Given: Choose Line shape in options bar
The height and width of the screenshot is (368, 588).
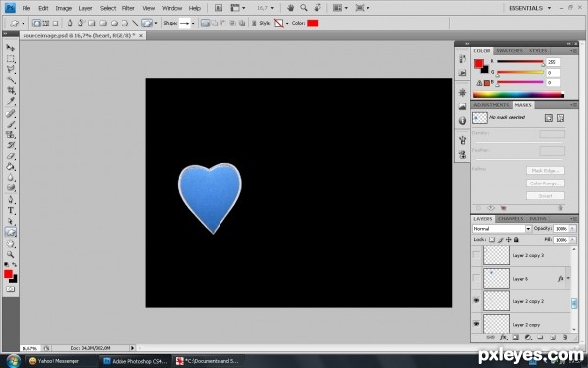Looking at the screenshot, I should coord(136,24).
